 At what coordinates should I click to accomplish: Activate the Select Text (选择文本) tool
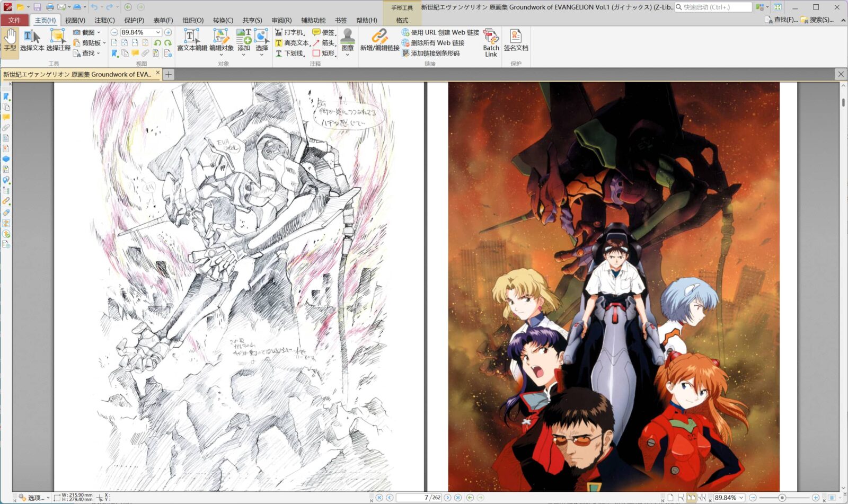pos(32,40)
